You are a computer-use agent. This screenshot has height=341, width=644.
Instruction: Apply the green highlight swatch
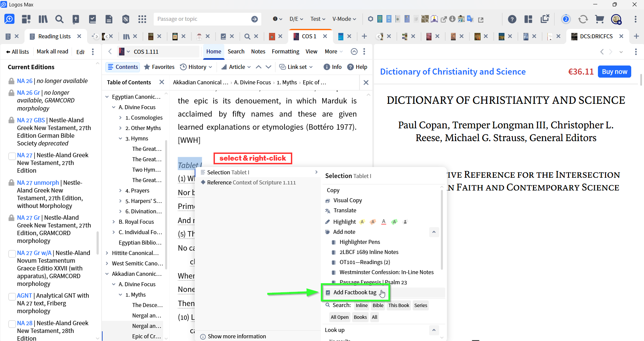click(x=394, y=222)
